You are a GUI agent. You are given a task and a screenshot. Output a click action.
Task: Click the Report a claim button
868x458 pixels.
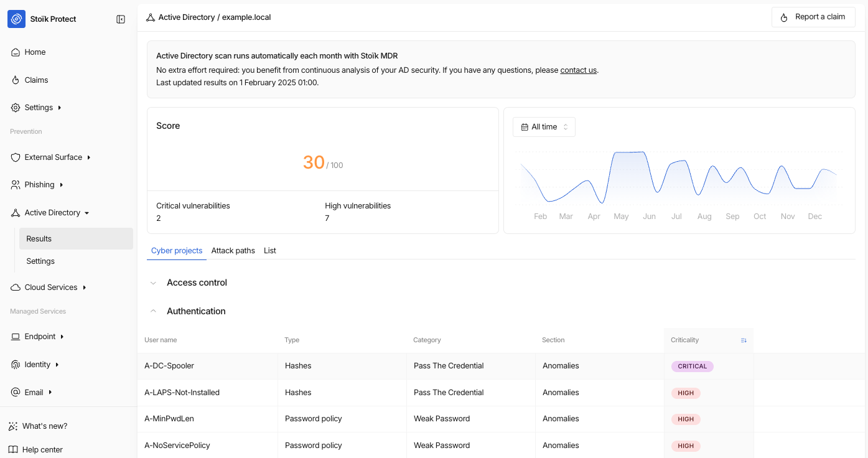[x=813, y=17]
